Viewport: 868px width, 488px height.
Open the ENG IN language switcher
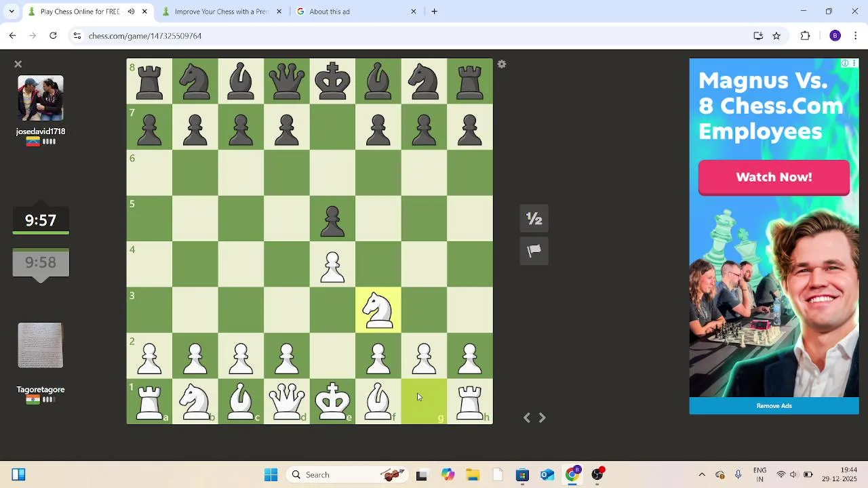coord(759,475)
